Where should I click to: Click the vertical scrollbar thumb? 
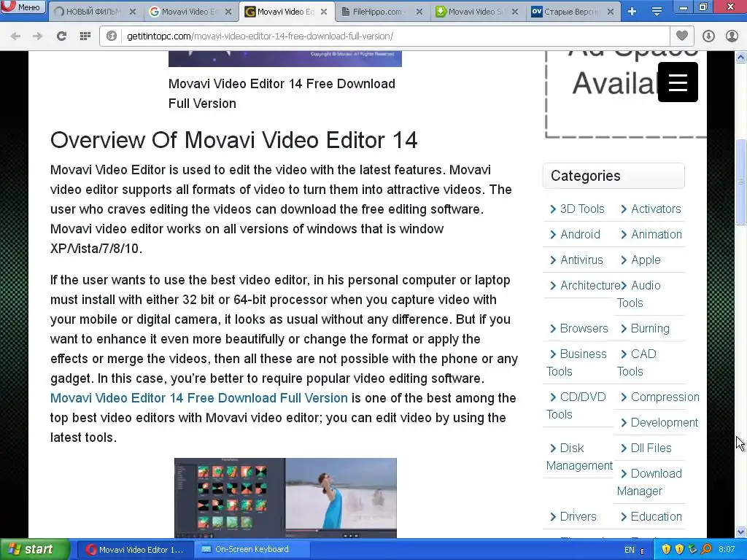pyautogui.click(x=741, y=182)
